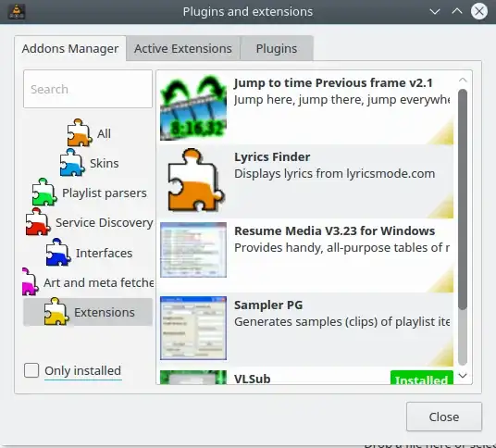Choose the Service Discovery category label
496x448 pixels.
(x=105, y=223)
